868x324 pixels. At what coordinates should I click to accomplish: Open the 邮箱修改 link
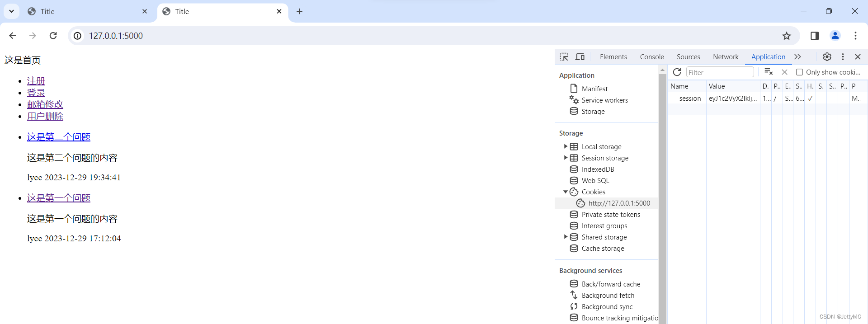point(45,104)
